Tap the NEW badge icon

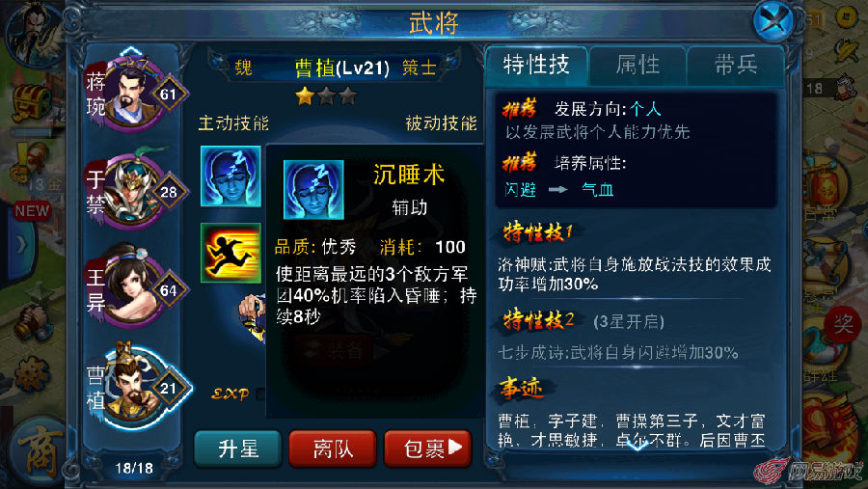[32, 210]
